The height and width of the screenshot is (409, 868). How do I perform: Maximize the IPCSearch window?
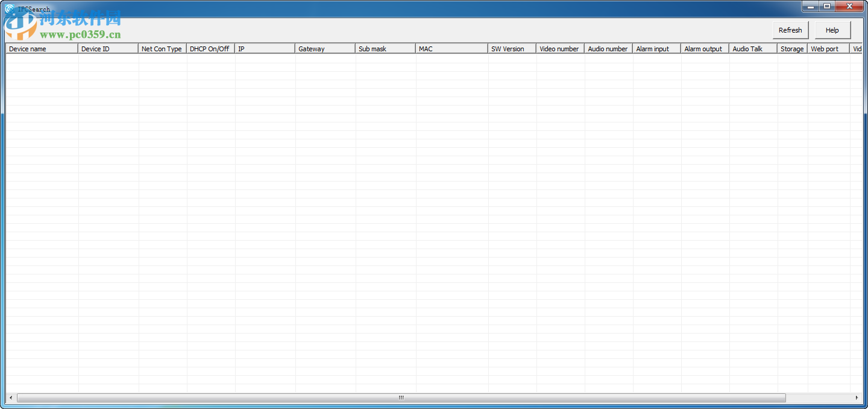click(827, 6)
